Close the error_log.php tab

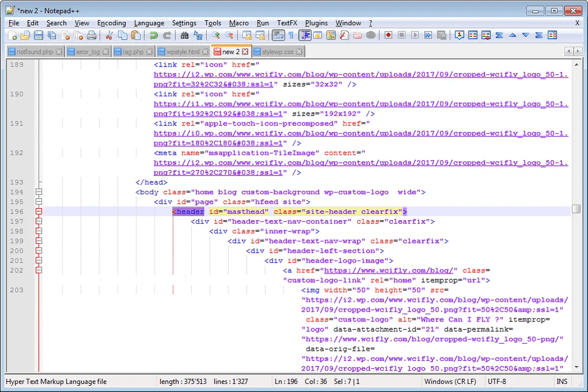pyautogui.click(x=105, y=51)
